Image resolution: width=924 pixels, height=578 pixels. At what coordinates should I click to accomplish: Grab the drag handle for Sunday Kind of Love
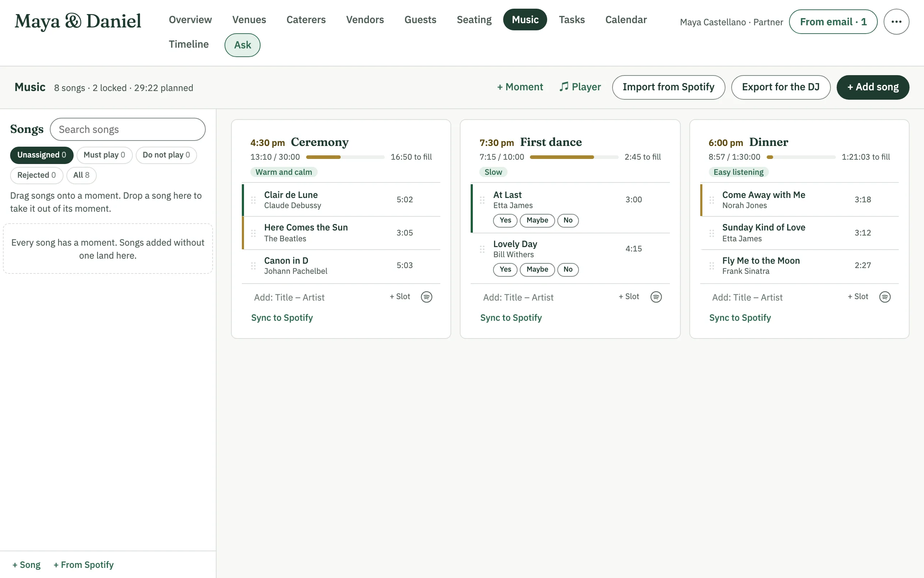(x=711, y=233)
